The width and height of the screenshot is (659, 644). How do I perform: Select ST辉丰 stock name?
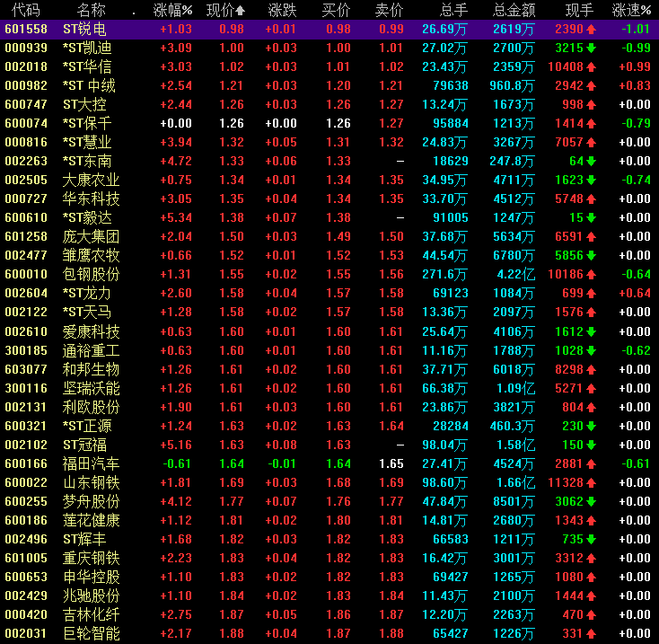coord(84,539)
